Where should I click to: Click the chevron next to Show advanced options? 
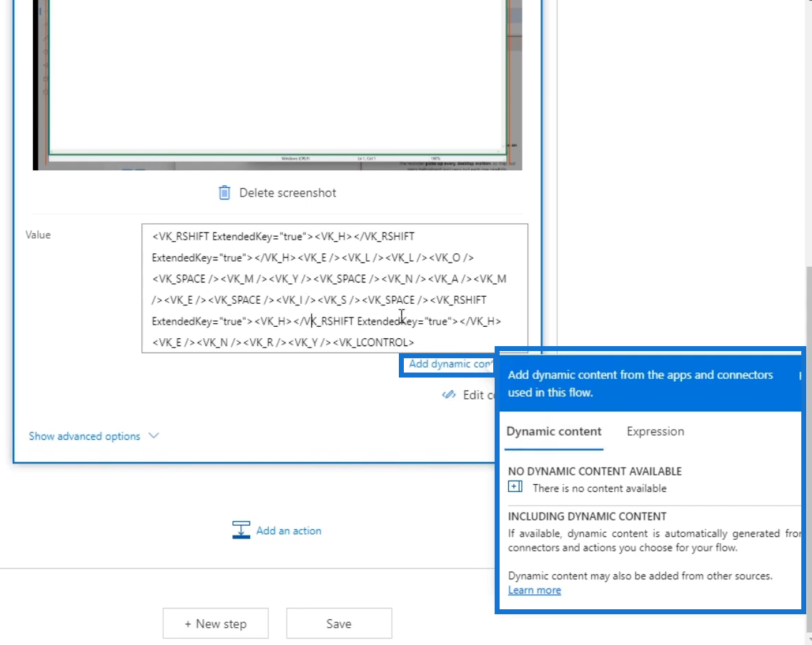pyautogui.click(x=154, y=435)
